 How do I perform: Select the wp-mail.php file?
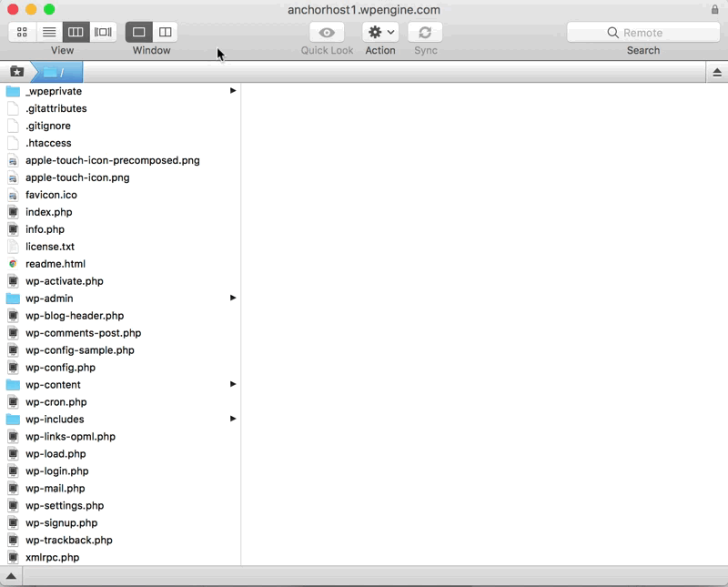(x=120, y=488)
